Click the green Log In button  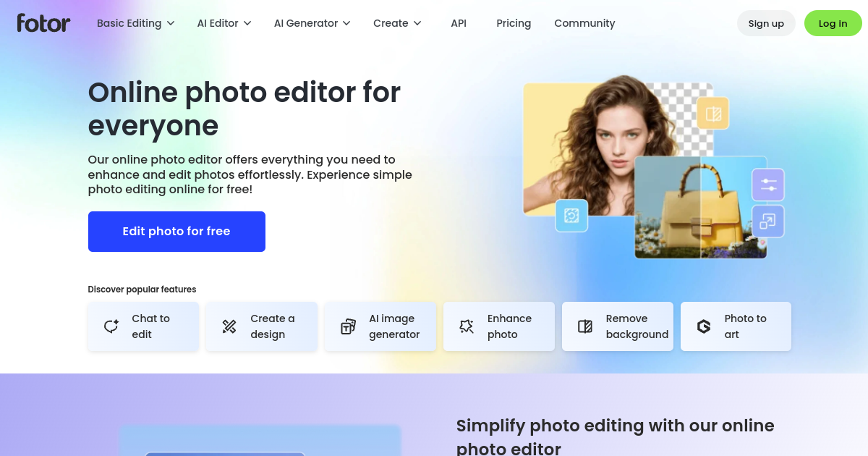point(833,23)
